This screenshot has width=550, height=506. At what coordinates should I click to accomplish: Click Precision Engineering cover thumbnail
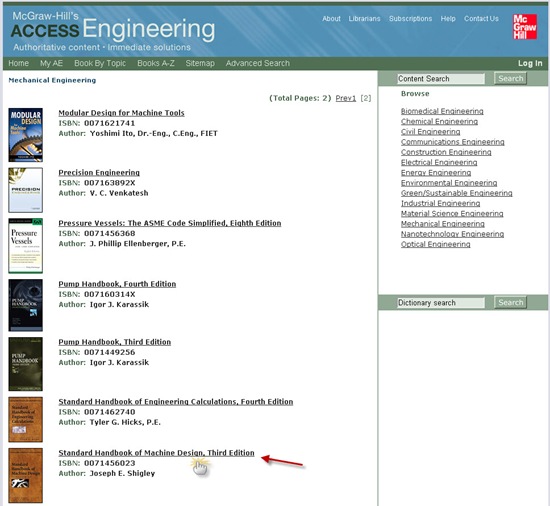point(26,190)
